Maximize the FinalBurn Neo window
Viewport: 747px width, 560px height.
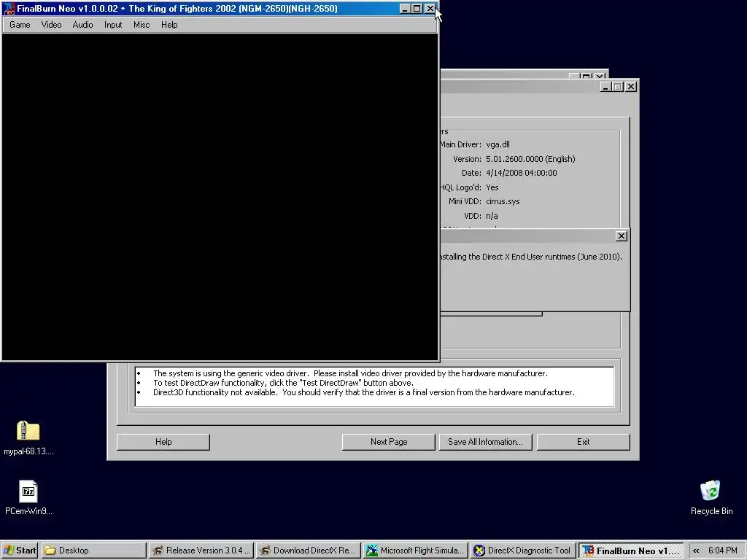pos(417,9)
